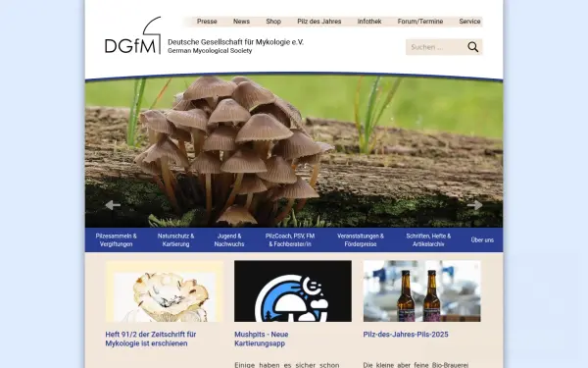Screen dimensions: 588x368
Task: Go to the previous slide with left arrow
Action: pyautogui.click(x=113, y=205)
